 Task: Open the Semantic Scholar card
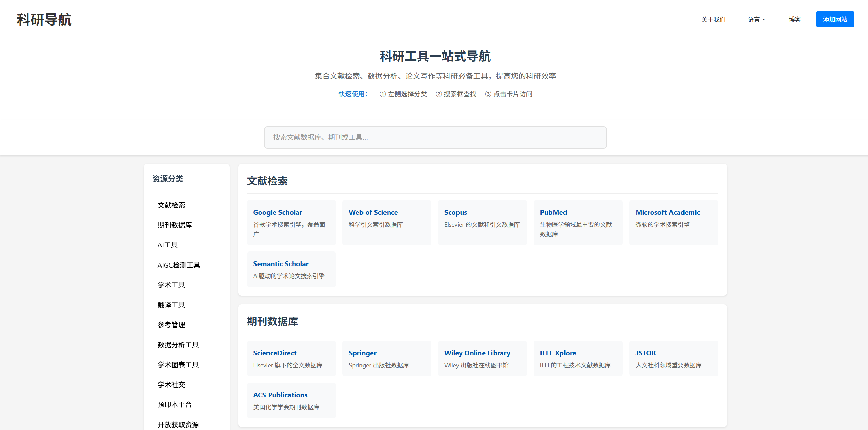(x=291, y=269)
